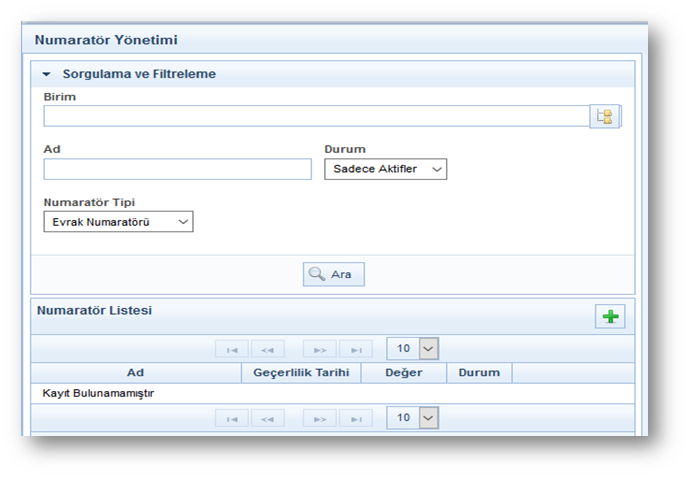Go to last page in lower paginator
This screenshot has height=478, width=690.
[x=356, y=418]
